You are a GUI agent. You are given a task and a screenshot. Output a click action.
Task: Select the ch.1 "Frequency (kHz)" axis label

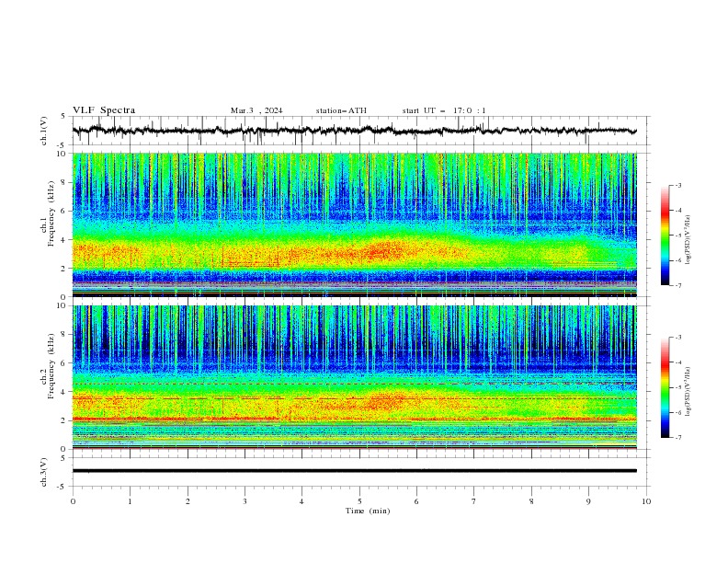click(51, 213)
